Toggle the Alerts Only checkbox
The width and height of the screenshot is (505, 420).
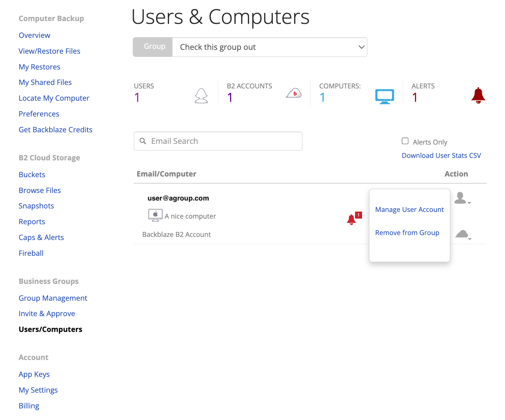click(405, 141)
